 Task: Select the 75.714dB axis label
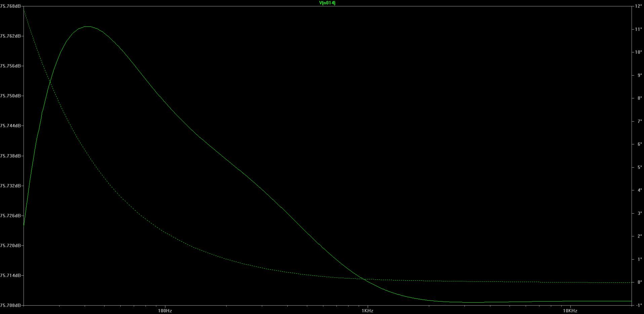(10, 275)
